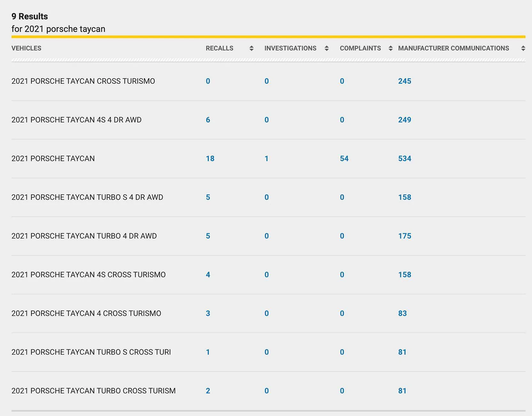Open 158 communications for Taycan Turbo S 4 DR AWD
This screenshot has height=416, width=532.
tap(405, 197)
